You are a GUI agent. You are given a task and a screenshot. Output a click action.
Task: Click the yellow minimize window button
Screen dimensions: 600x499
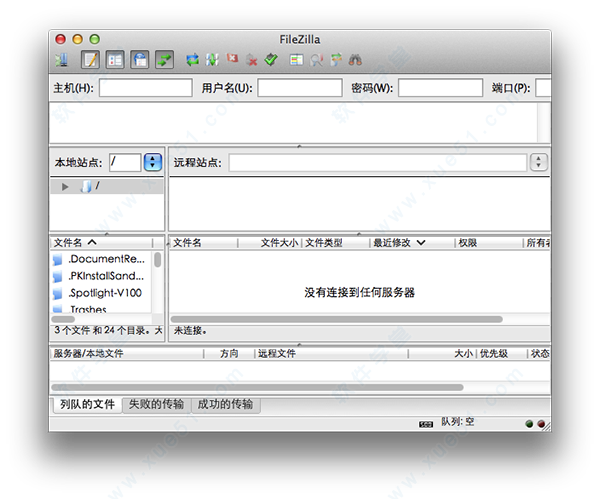(78, 39)
